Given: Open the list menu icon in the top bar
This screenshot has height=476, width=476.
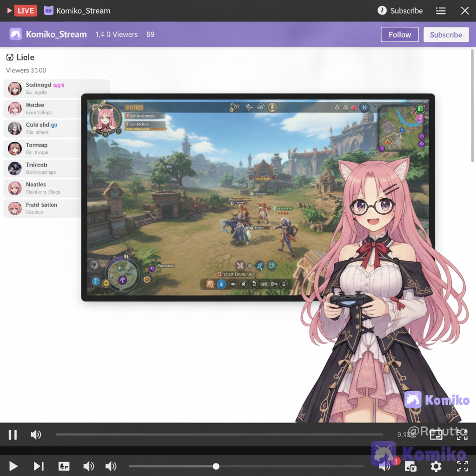Looking at the screenshot, I should click(x=441, y=11).
